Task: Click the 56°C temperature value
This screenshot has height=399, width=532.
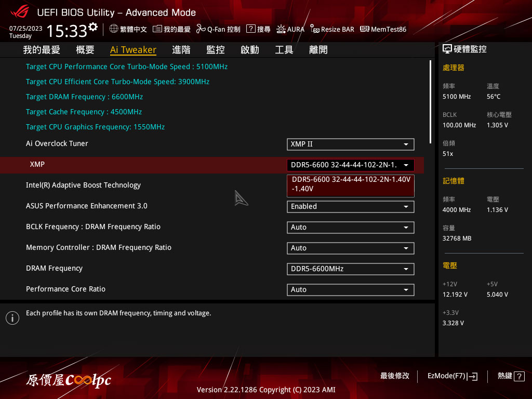Action: click(494, 97)
